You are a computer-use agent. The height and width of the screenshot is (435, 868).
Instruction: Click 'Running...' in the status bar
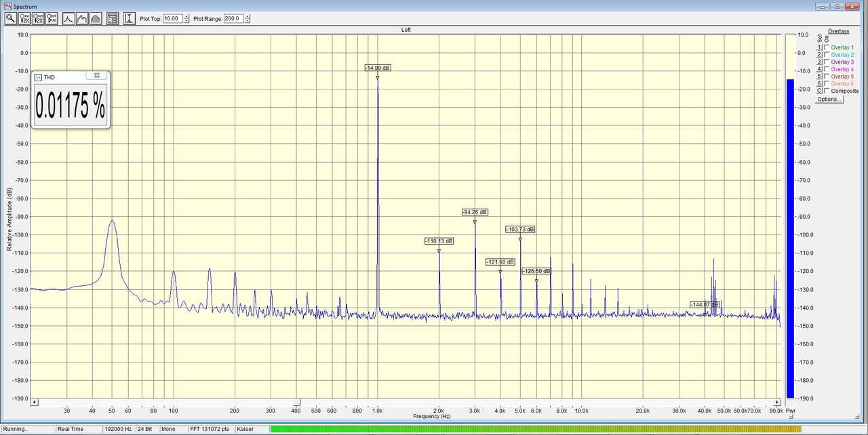click(x=27, y=429)
